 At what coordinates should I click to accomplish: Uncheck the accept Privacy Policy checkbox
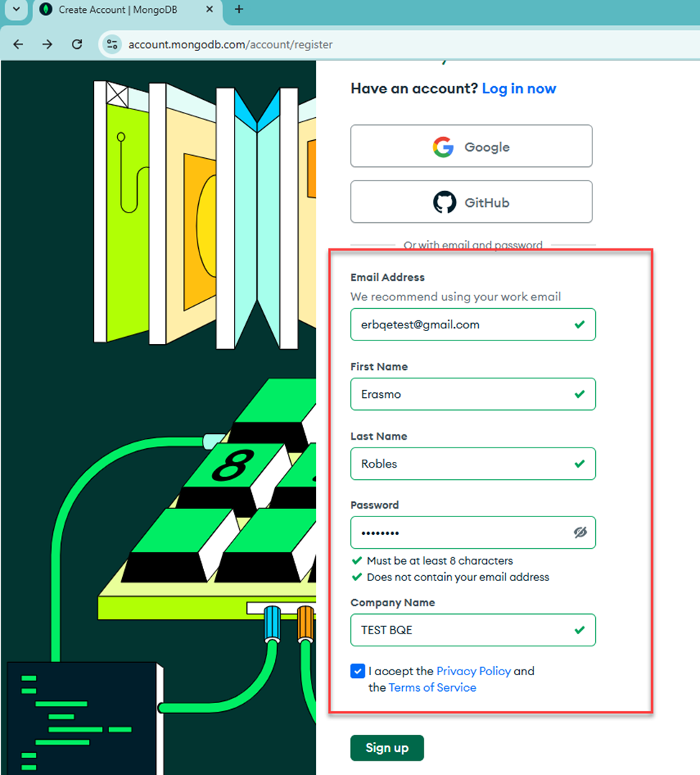358,671
